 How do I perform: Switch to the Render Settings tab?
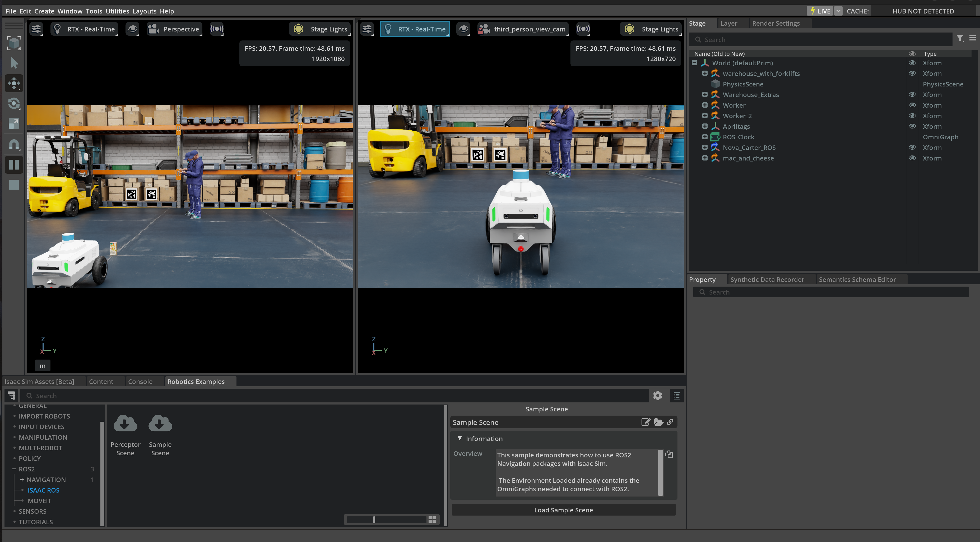[x=776, y=23]
